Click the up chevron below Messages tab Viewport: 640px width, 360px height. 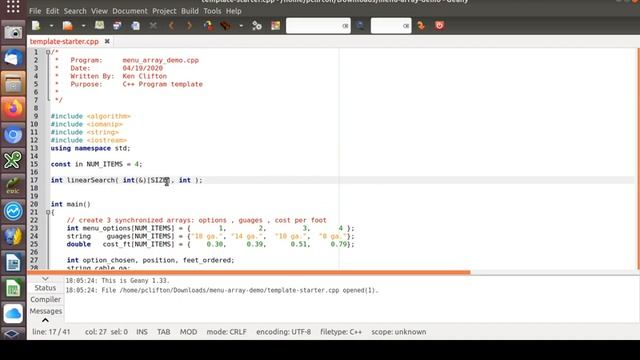coord(45,320)
